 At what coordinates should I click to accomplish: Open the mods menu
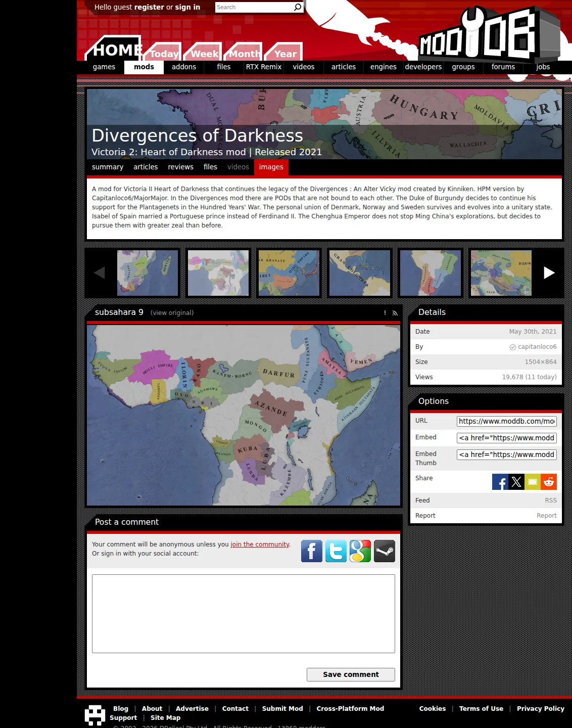tap(144, 67)
